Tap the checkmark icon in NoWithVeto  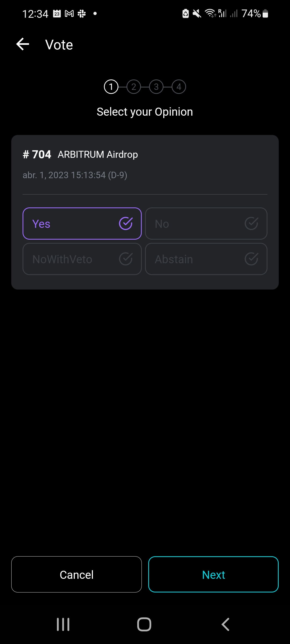point(126,259)
